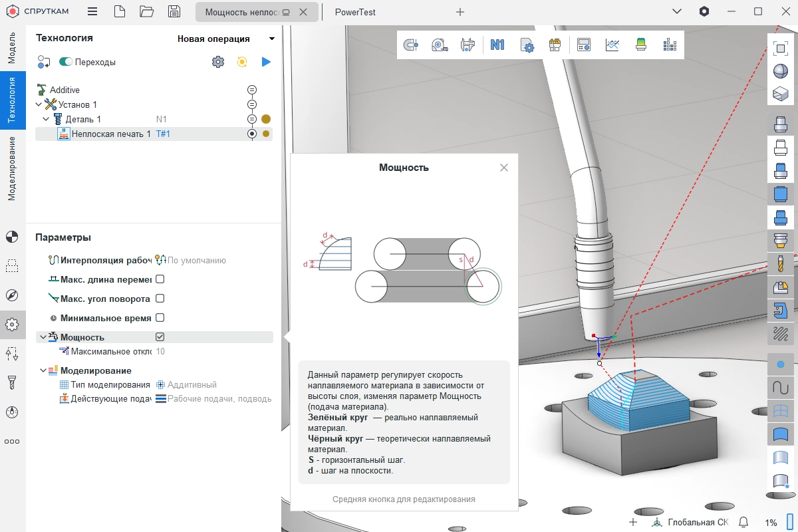This screenshot has height=532, width=798.
Task: Click the save file disk icon
Action: 174,12
